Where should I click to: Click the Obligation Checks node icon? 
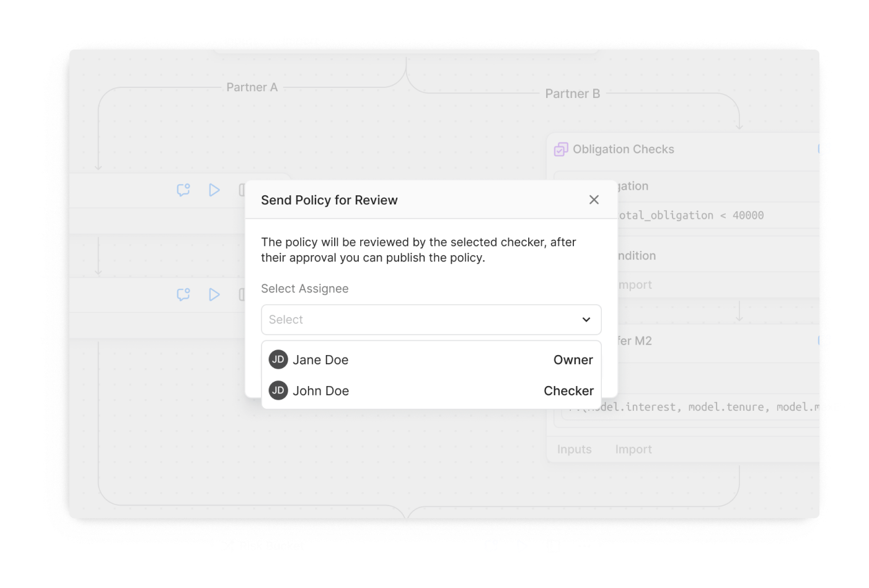coord(561,149)
